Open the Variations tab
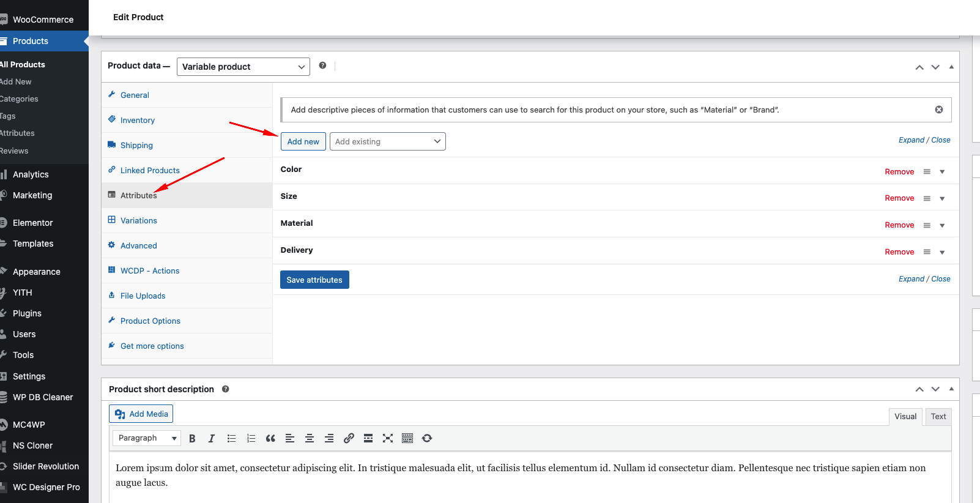 [187, 220]
